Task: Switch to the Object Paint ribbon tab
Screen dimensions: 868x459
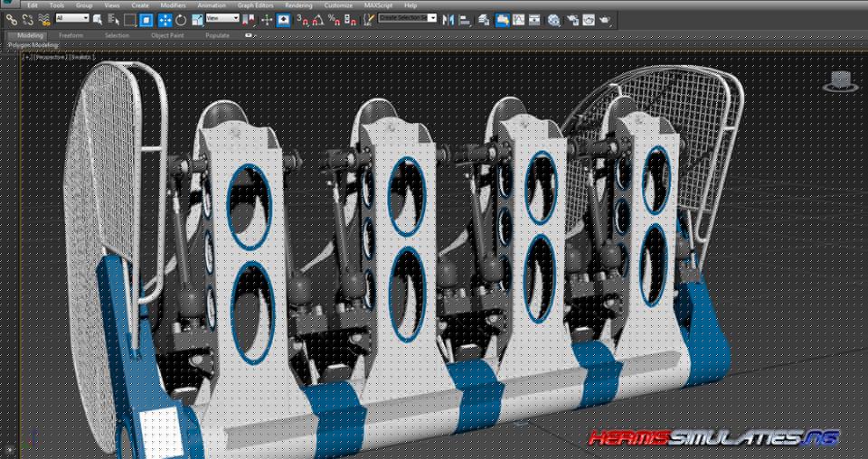Action: (167, 36)
